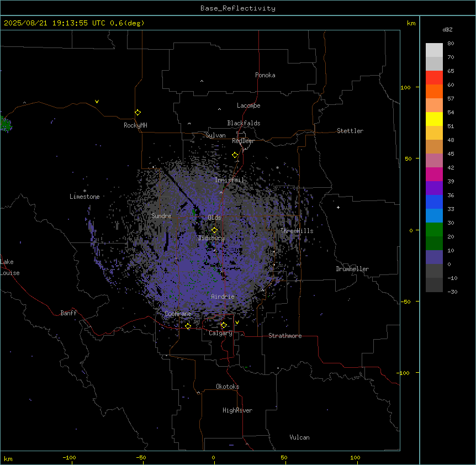Click the Banff town label
This screenshot has height=465, width=476.
68,313
